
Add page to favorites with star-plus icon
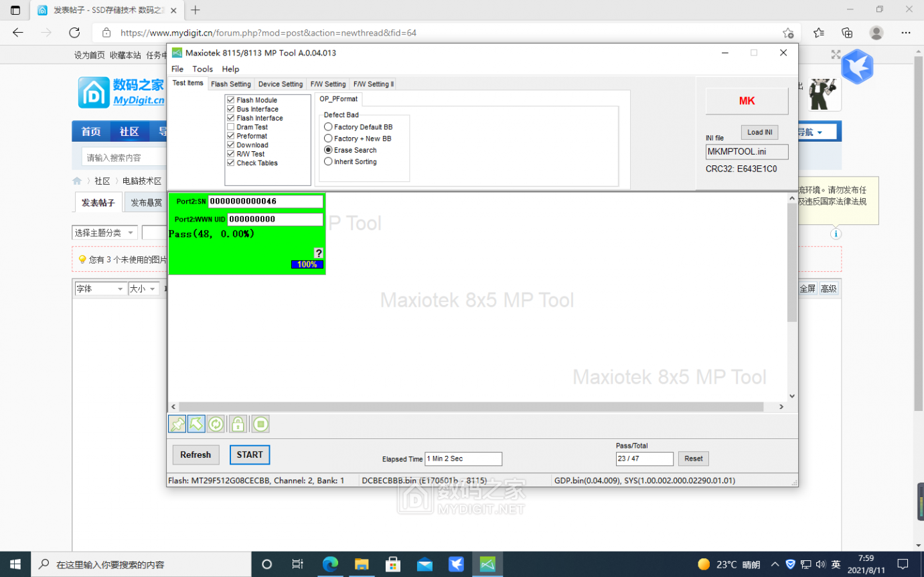[x=788, y=33]
